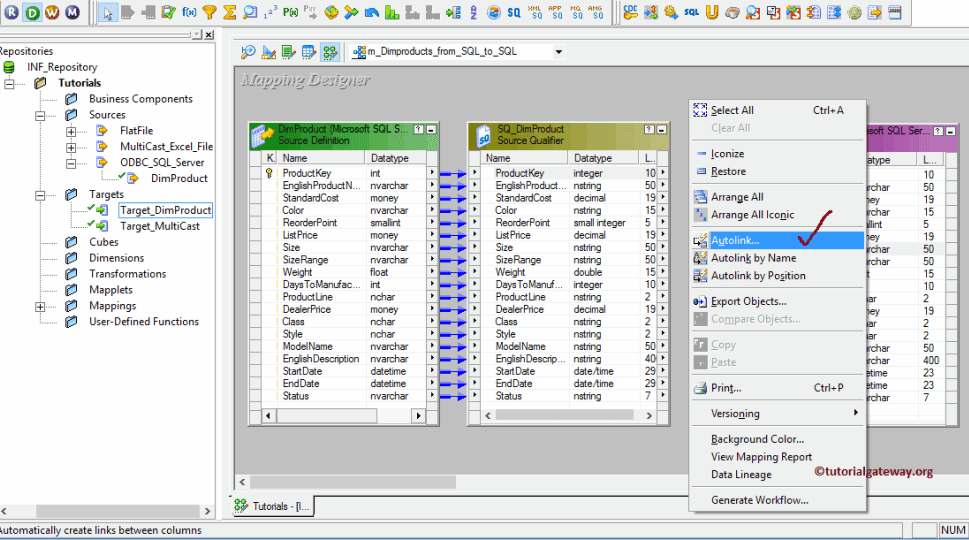This screenshot has height=540, width=969.
Task: Collapse the Targets tree node
Action: 40,195
